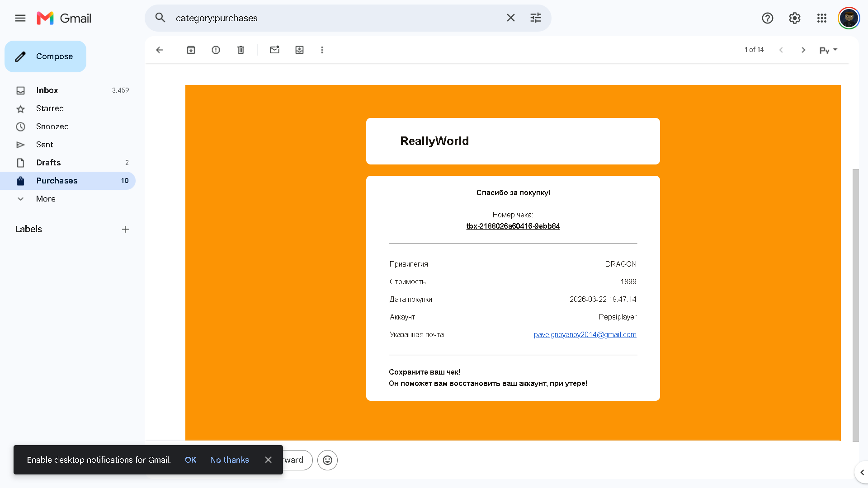Open the input tools language dropdown
Viewport: 868px width, 488px height.
point(829,50)
